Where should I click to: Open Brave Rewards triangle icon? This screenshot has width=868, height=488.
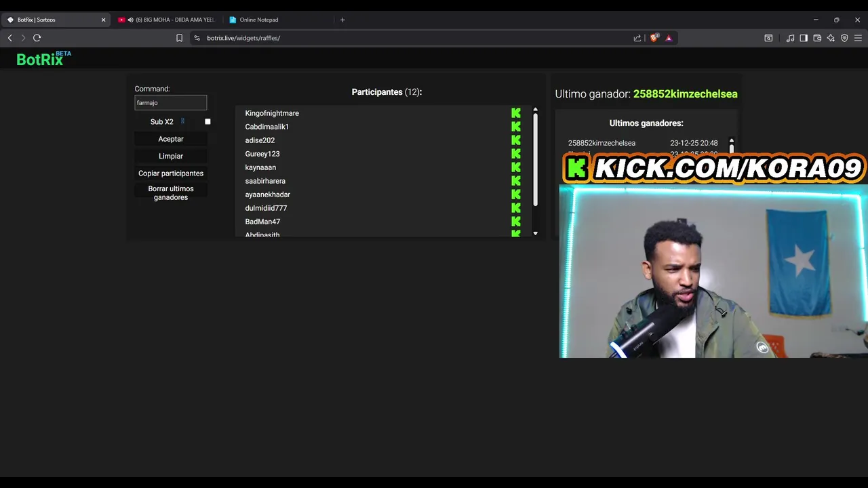[669, 38]
